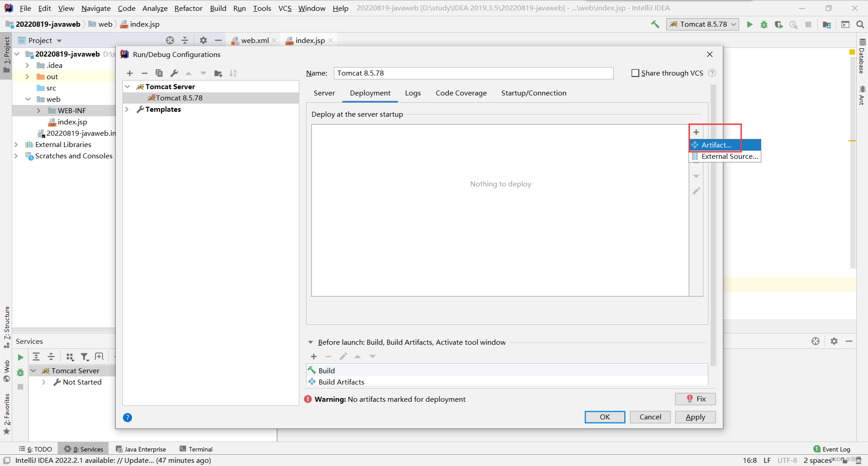This screenshot has width=868, height=466.
Task: Toggle Share through VCS checkbox
Action: 635,73
